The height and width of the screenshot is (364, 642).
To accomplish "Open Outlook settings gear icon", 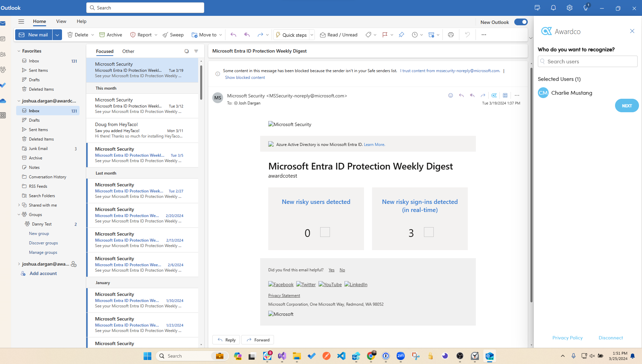I will click(x=569, y=8).
